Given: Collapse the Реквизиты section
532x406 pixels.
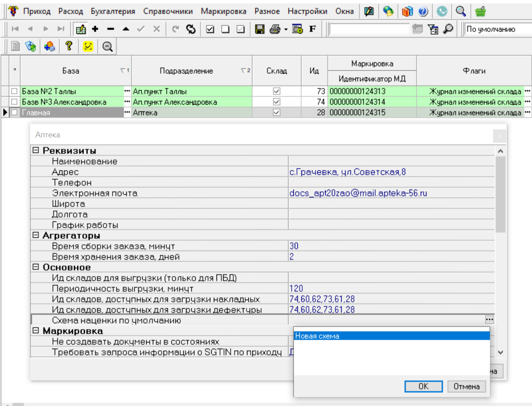Looking at the screenshot, I should 36,151.
